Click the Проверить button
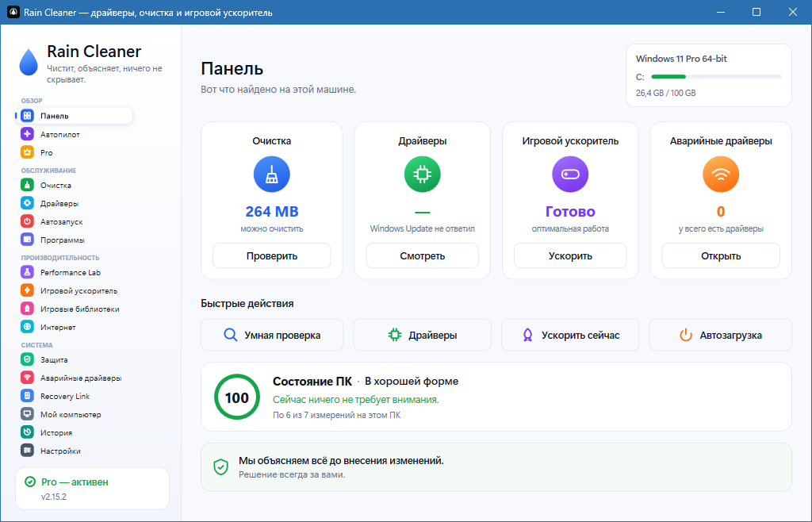Screen dimensions: 812x522 pos(272,255)
